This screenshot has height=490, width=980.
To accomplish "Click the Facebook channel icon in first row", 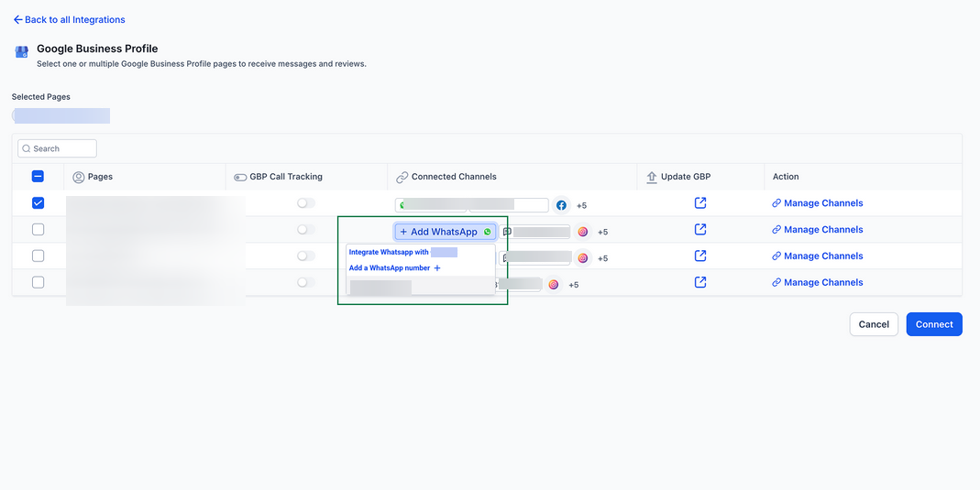I will 561,205.
